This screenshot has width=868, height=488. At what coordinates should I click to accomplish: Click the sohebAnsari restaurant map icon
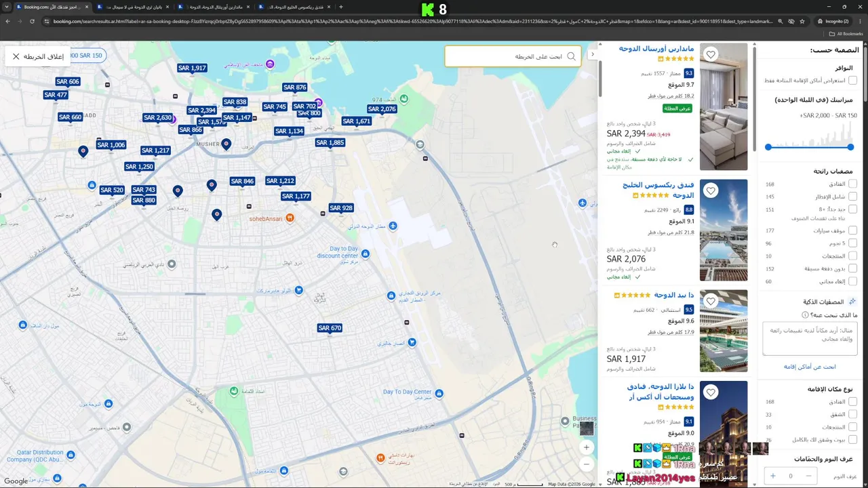point(290,218)
